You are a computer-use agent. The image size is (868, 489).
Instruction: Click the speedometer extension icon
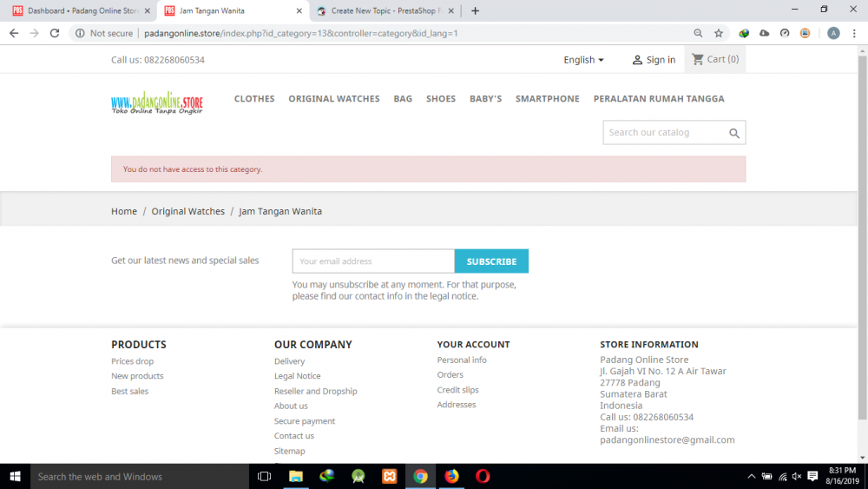tap(785, 33)
